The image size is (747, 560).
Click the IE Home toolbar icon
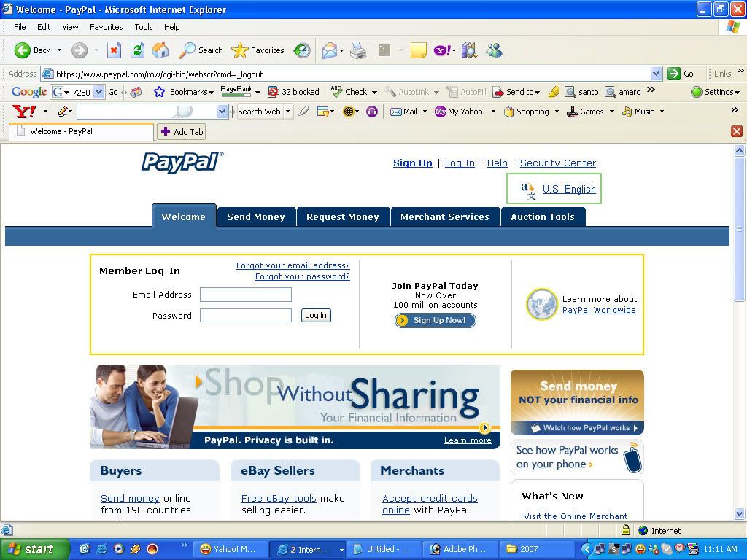(160, 50)
